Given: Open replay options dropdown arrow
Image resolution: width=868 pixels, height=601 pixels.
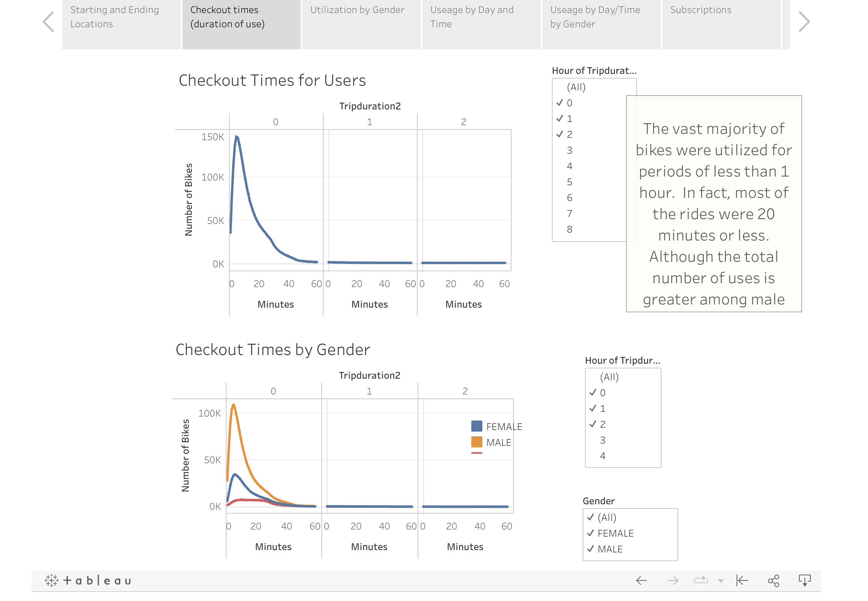Looking at the screenshot, I should tap(721, 581).
